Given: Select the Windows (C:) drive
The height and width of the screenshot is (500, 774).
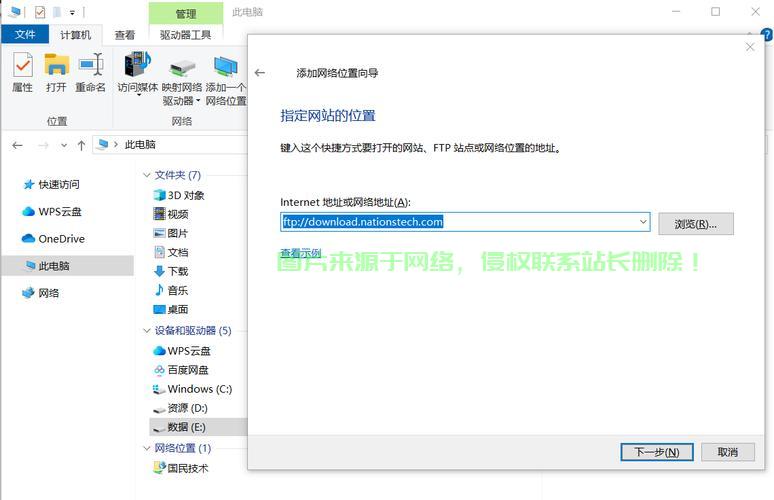Looking at the screenshot, I should coord(198,389).
